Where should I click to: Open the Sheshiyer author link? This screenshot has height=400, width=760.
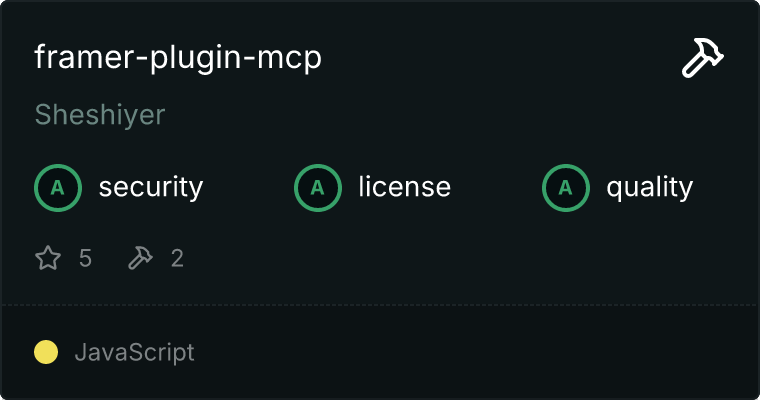click(x=100, y=115)
